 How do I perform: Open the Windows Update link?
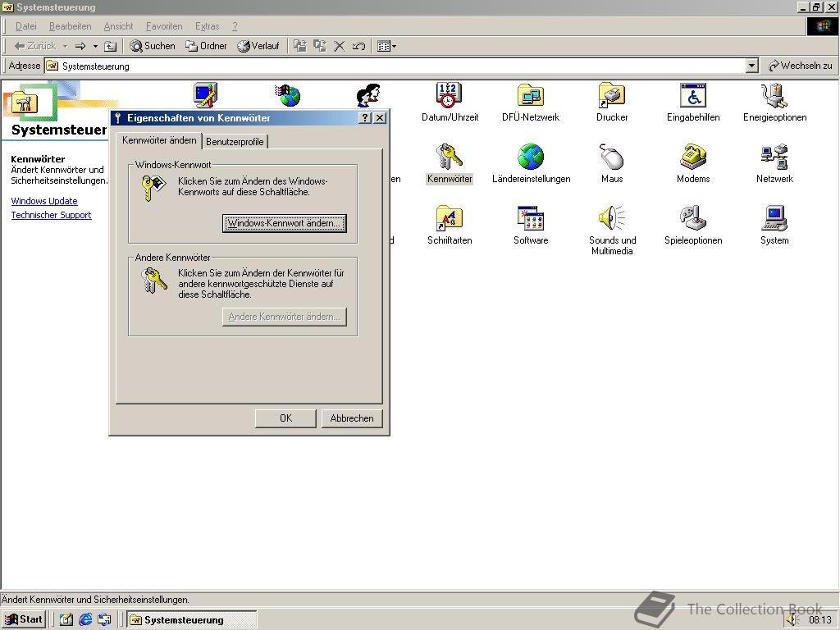[44, 201]
